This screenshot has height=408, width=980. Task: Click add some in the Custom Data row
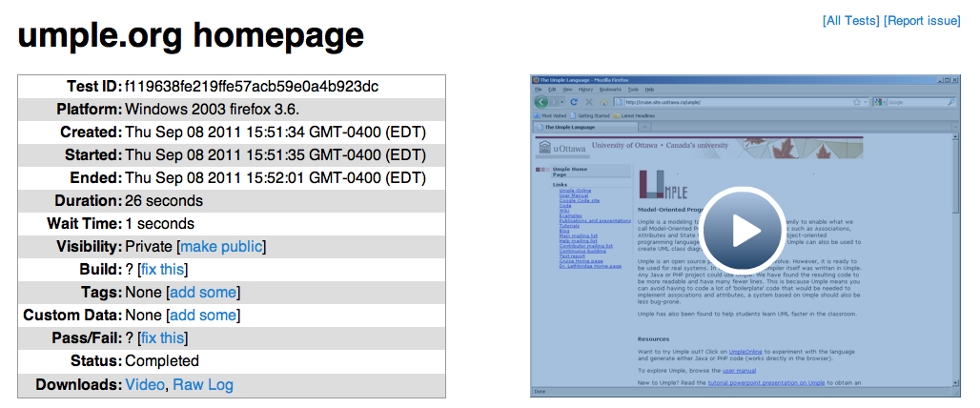203,316
